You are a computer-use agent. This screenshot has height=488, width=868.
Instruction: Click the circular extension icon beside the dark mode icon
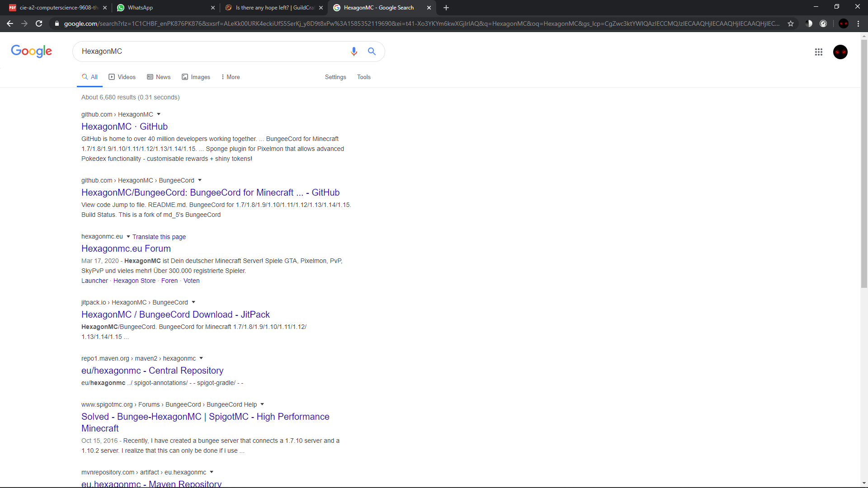point(823,23)
